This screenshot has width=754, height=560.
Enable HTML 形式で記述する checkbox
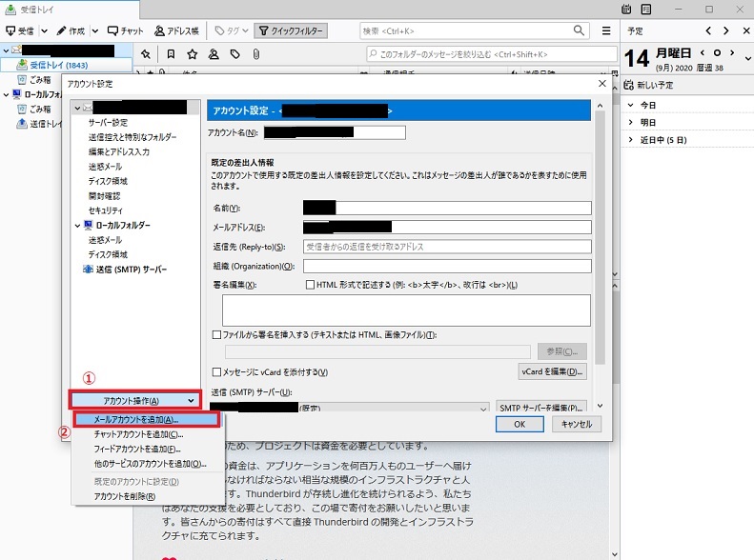coord(310,285)
